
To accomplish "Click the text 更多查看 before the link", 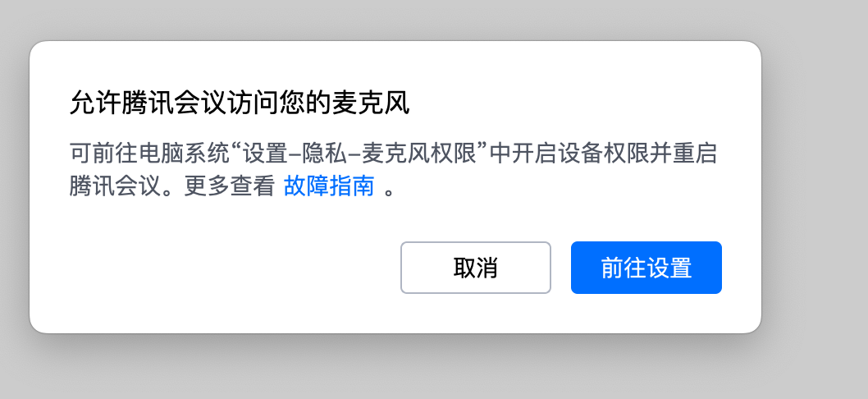I will pyautogui.click(x=229, y=186).
